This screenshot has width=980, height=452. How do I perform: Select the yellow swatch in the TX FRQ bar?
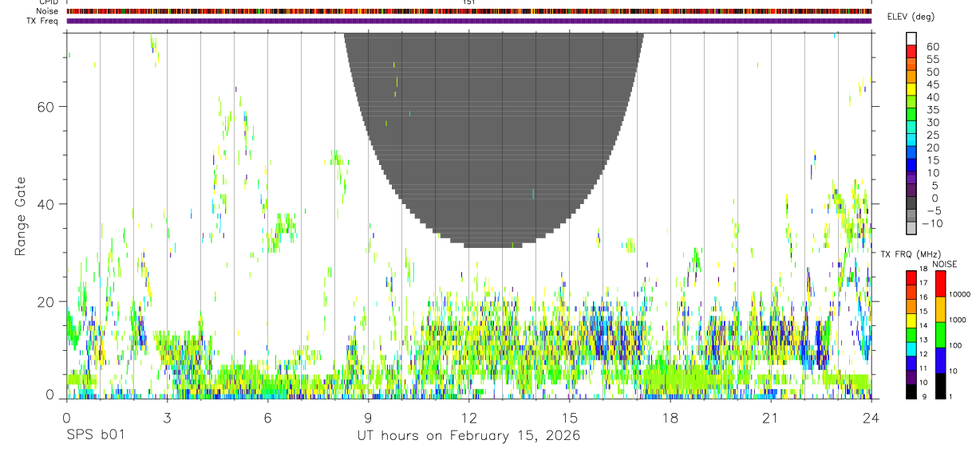[911, 320]
